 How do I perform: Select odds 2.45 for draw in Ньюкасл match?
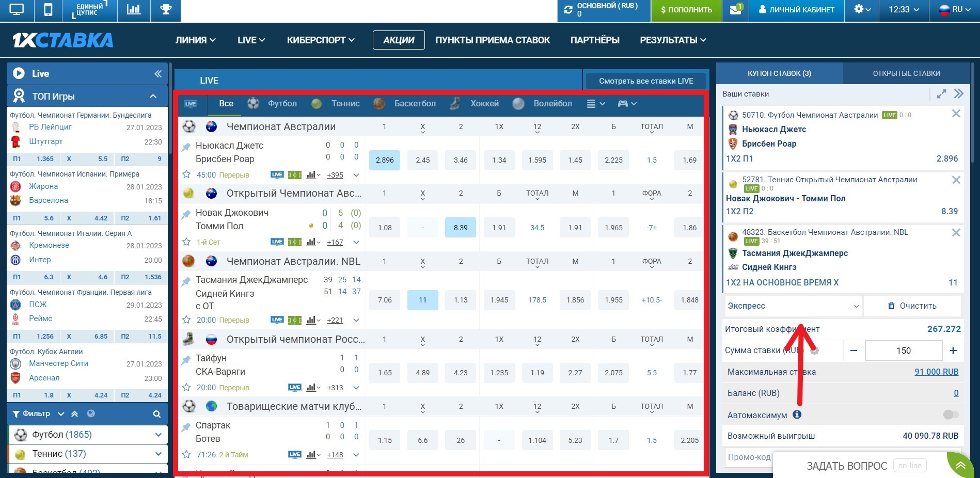423,160
